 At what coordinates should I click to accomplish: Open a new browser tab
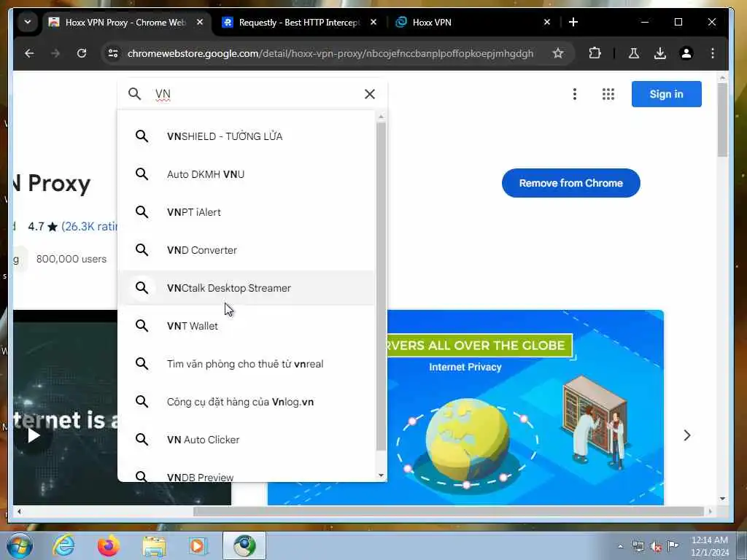tap(573, 23)
